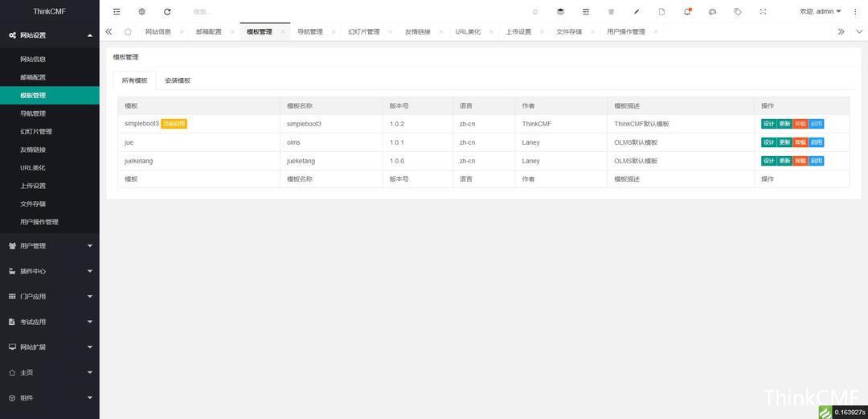Click the tag icon in header
This screenshot has height=419, width=868.
(738, 11)
